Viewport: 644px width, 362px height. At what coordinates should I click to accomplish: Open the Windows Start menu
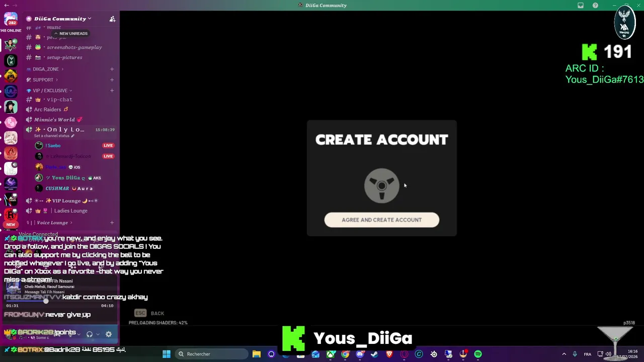pos(167,354)
